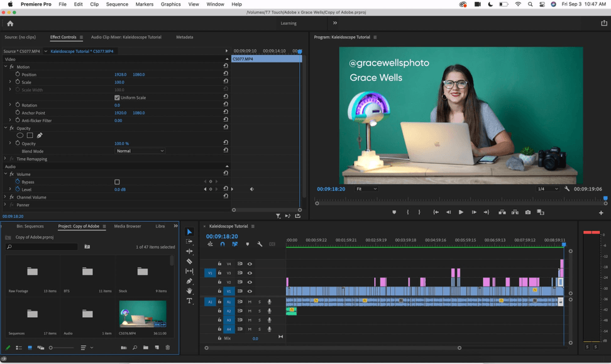Open Program monitor settings wrench

point(567,189)
